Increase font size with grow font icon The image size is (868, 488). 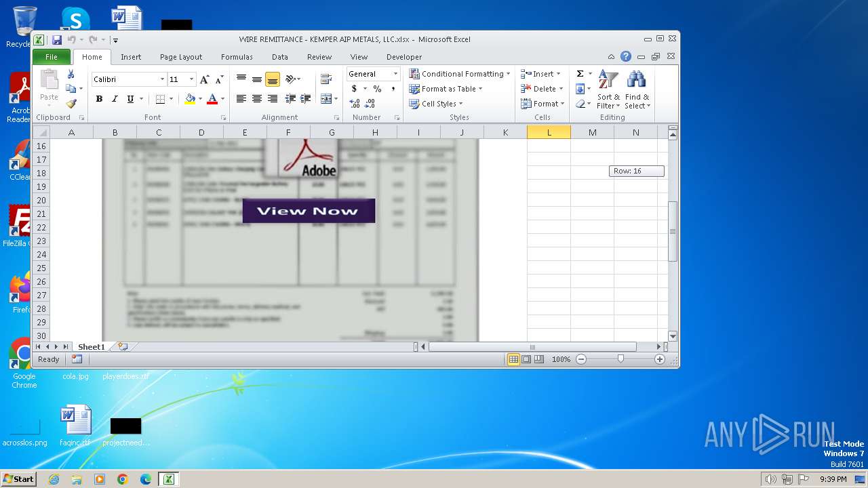[205, 79]
